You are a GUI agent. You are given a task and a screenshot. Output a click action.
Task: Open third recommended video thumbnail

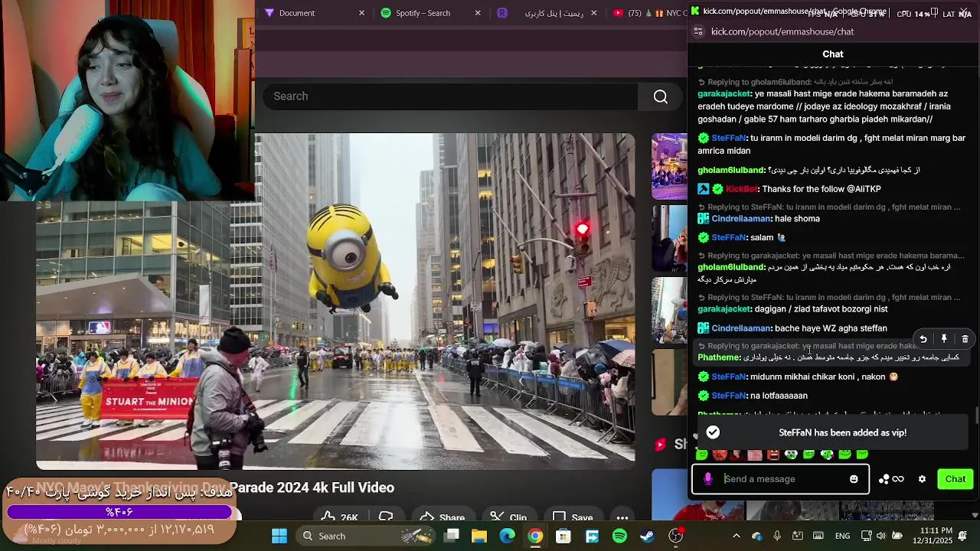coord(669,310)
